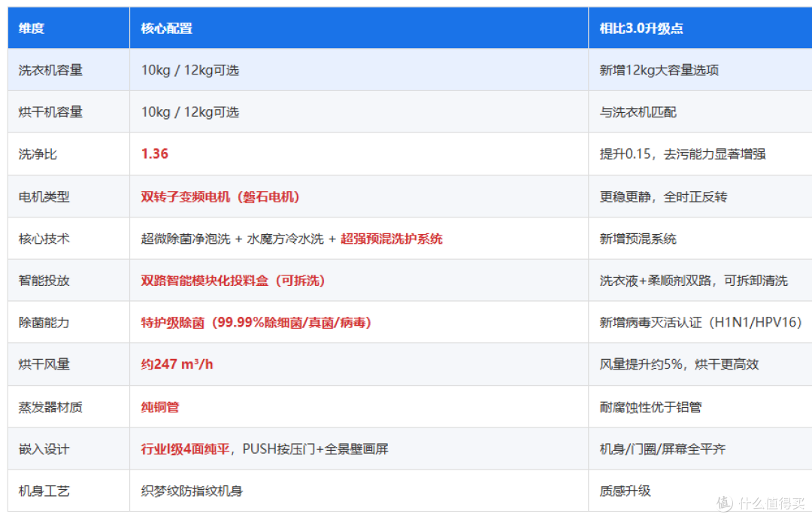The image size is (812, 520).
Task: Select the 除菌能力 row label
Action: coord(44,323)
